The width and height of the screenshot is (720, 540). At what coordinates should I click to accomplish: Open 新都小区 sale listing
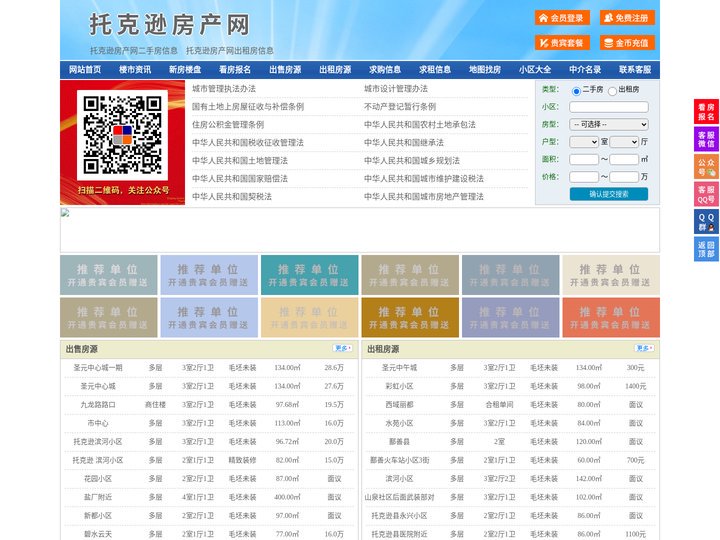coord(98,516)
